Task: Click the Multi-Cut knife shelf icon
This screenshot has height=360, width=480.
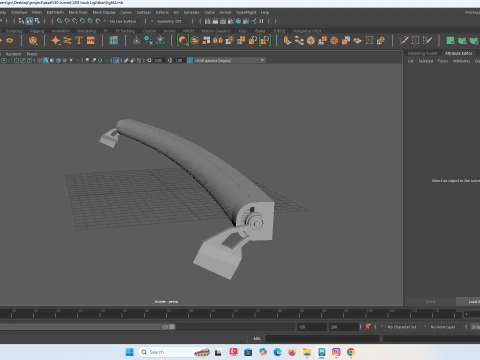Action: point(404,41)
